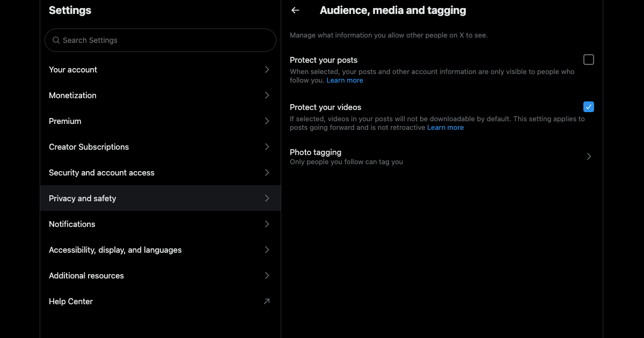The image size is (644, 338).
Task: Expand the Monetization chevron
Action: (267, 95)
